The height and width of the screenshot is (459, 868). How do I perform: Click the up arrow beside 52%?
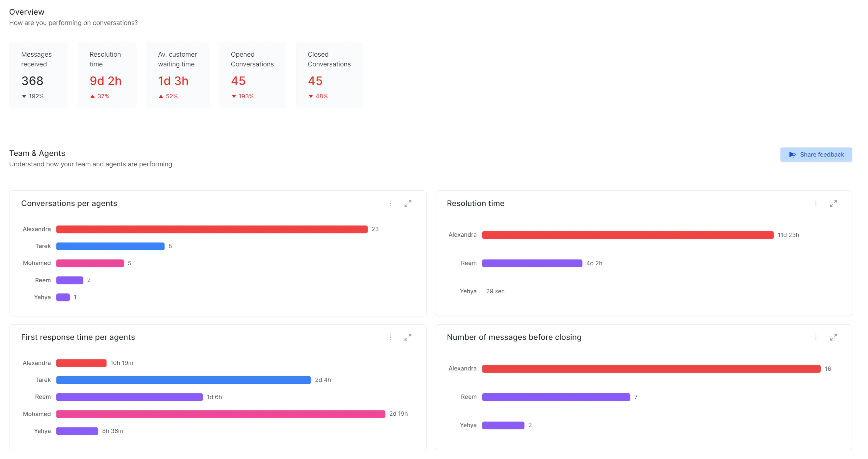pyautogui.click(x=161, y=96)
